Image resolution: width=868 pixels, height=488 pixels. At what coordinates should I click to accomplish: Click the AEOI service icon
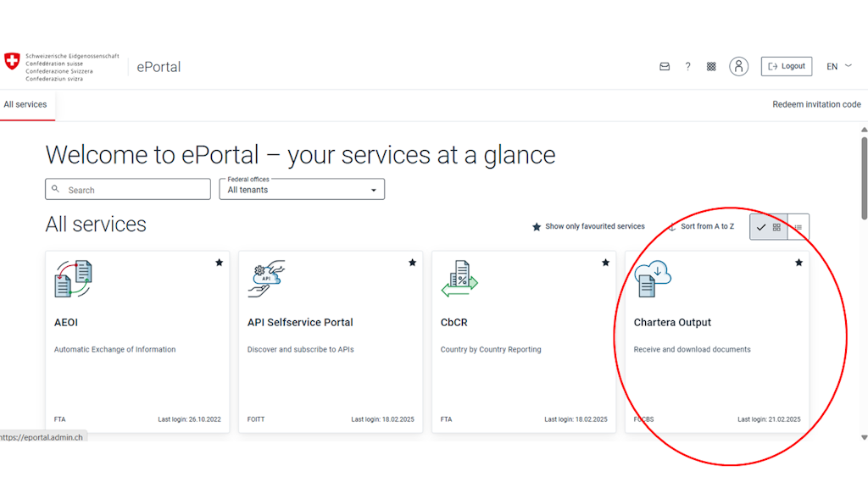click(72, 278)
